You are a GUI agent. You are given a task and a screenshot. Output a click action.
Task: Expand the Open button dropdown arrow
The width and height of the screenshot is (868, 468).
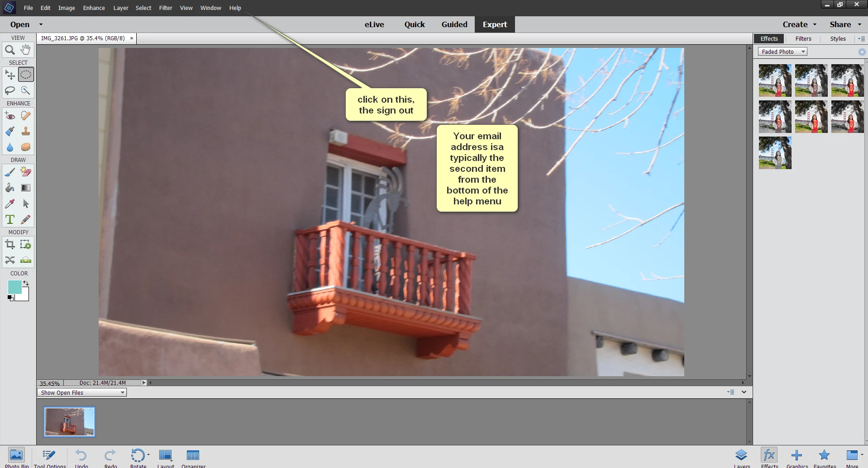pyautogui.click(x=41, y=24)
